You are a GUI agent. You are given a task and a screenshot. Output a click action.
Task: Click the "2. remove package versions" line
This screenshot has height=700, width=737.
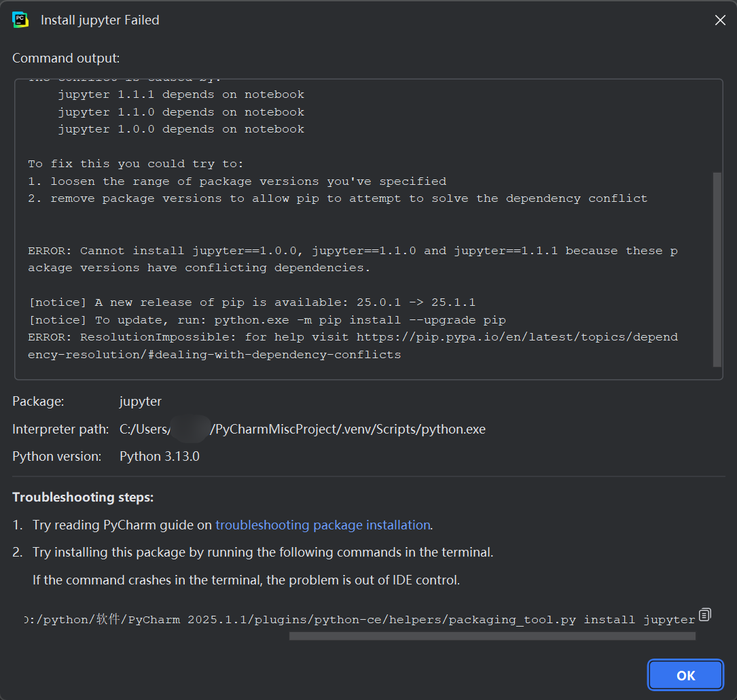338,199
